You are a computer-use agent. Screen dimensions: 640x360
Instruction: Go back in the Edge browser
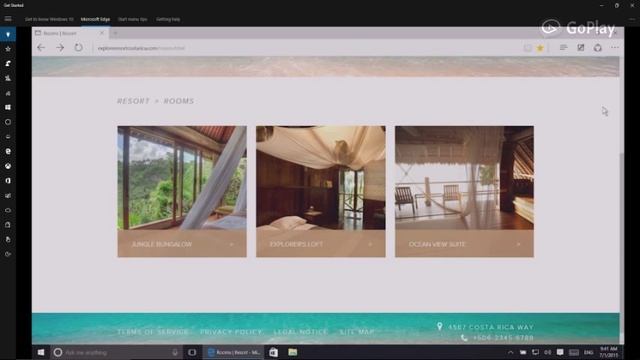coord(41,48)
